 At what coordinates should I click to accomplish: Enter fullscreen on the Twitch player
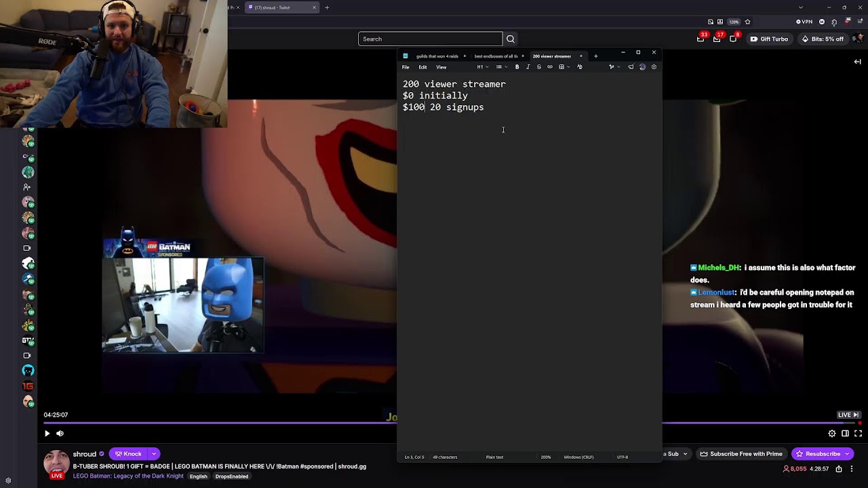coord(858,434)
